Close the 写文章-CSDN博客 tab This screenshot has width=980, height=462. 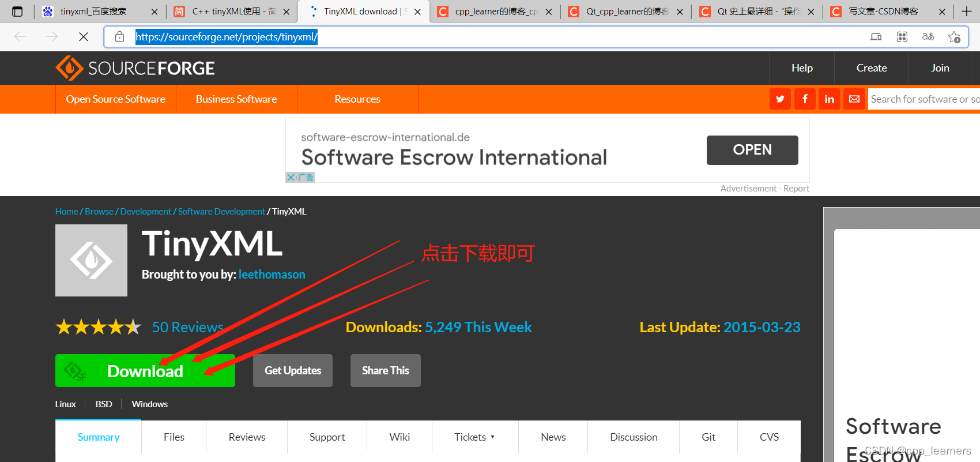[x=942, y=12]
